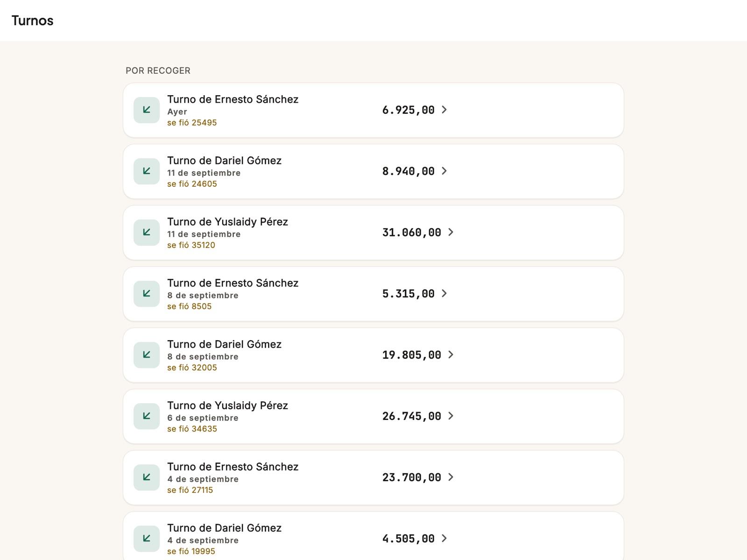This screenshot has height=560, width=747.
Task: Expand chevron next to 31.060,00 amount
Action: tap(451, 232)
